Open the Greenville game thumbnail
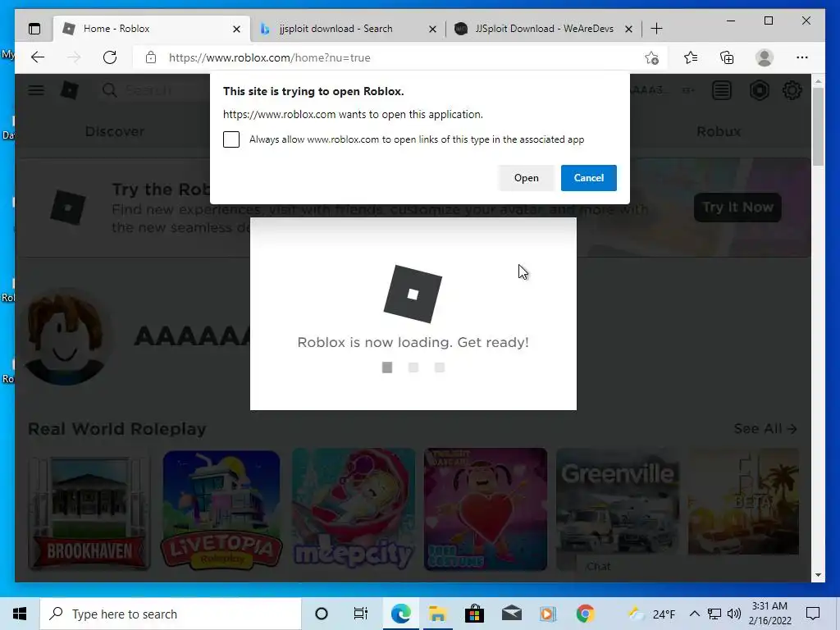Screen dimensions: 840x630 pos(618,510)
